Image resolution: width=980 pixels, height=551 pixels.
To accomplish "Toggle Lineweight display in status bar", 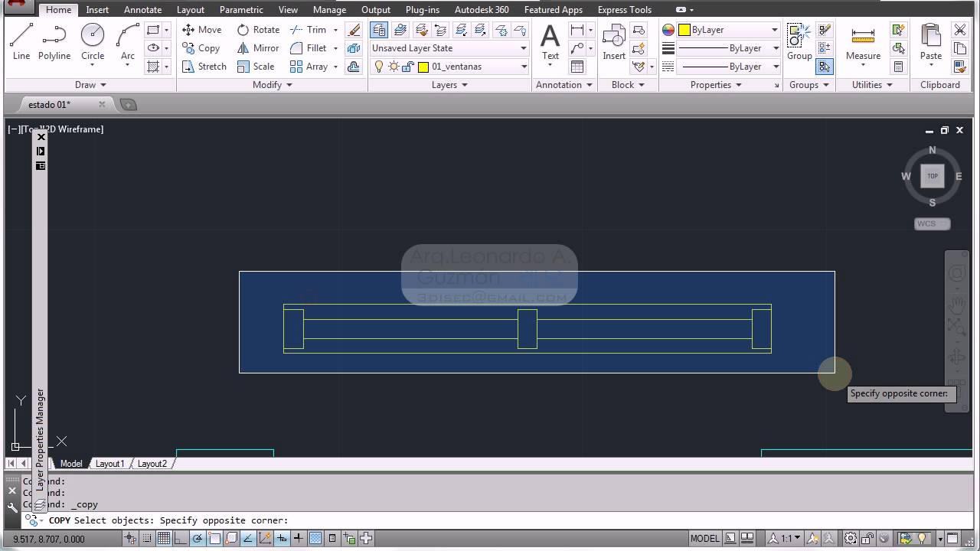I will [x=299, y=539].
